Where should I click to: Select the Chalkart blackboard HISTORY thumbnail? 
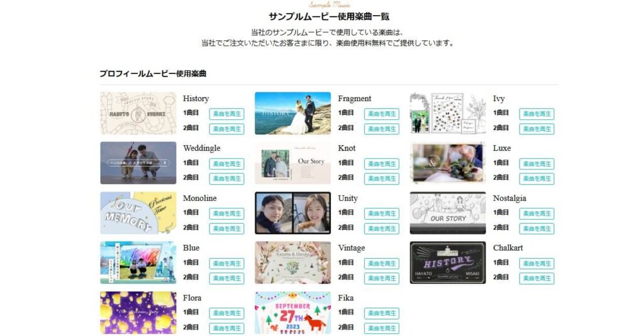click(448, 263)
